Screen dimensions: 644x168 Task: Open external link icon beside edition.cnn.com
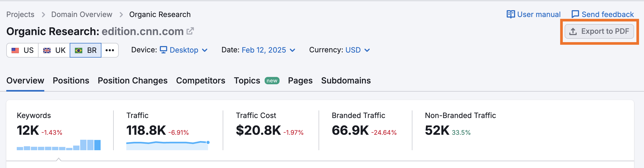[190, 31]
